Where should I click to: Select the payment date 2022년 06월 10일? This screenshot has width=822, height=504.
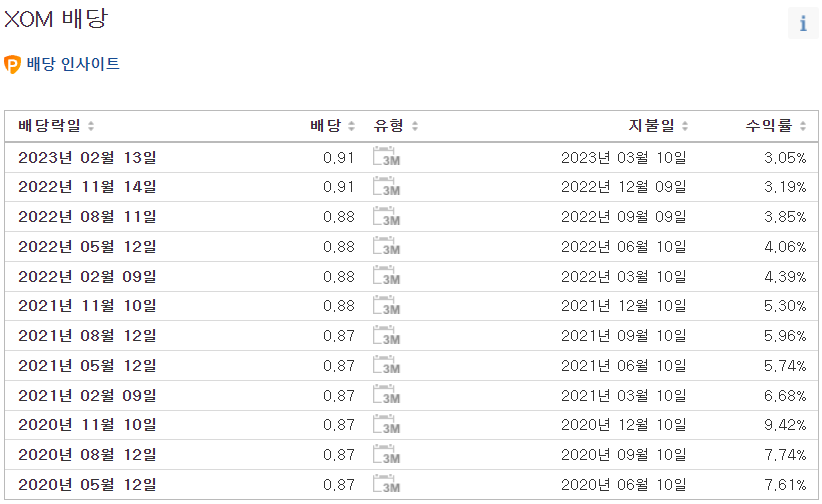click(x=623, y=247)
